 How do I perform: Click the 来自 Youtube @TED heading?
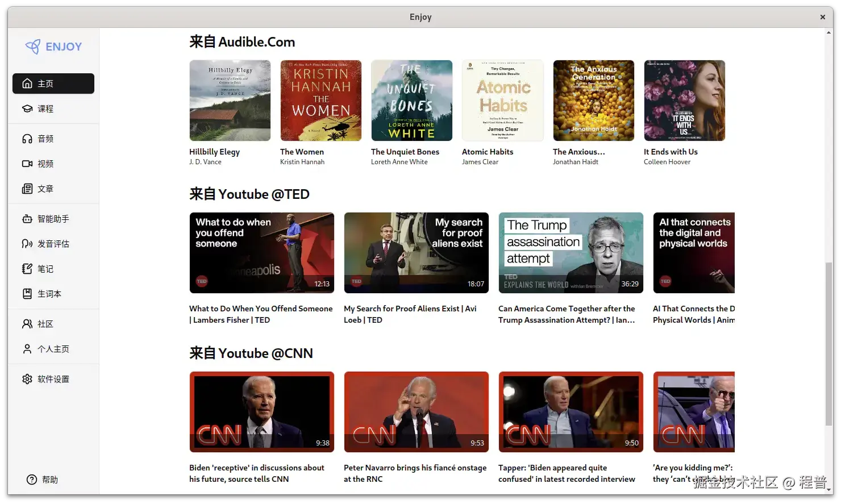[249, 194]
